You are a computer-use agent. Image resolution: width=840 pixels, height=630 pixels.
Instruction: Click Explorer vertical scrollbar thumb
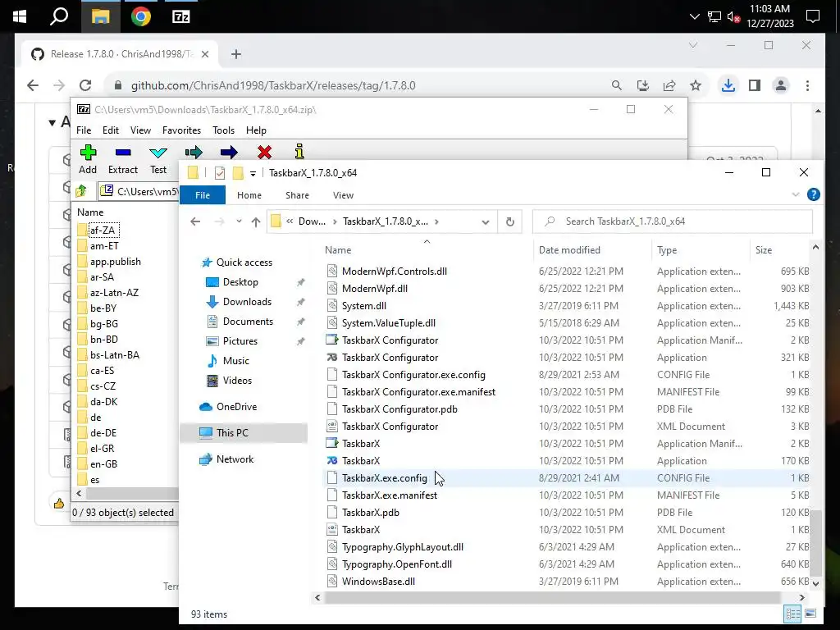tap(815, 543)
